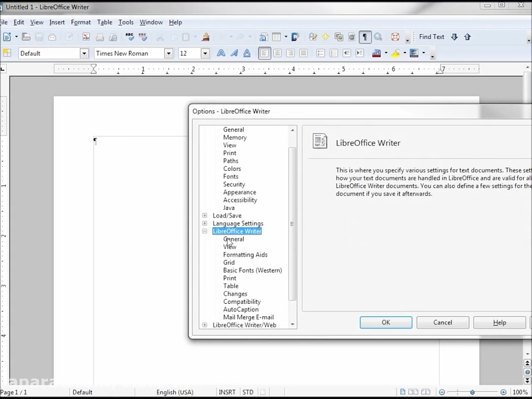Select Basic Fonts (Western) in the Options tree
The width and height of the screenshot is (532, 399).
tap(252, 270)
